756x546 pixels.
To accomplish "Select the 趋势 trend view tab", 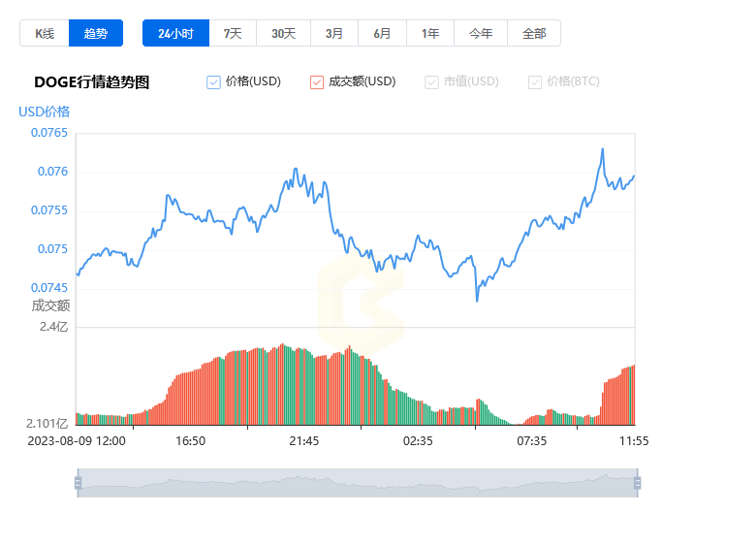I will pos(96,33).
